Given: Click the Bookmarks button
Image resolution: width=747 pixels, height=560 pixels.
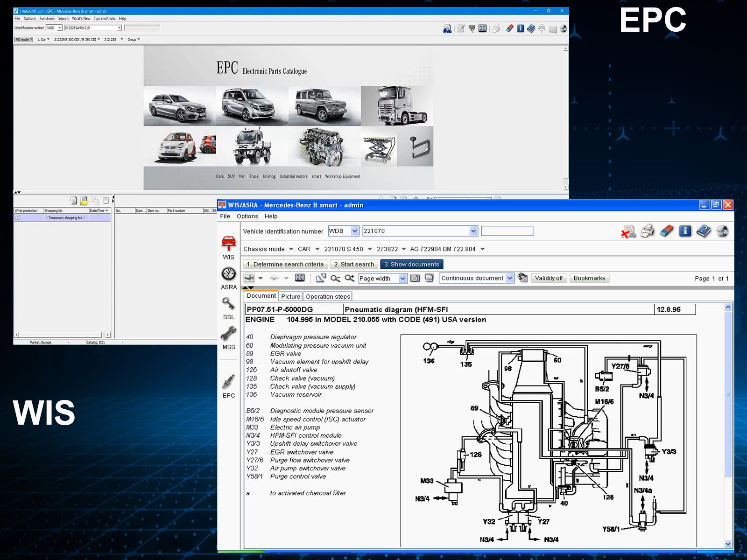Looking at the screenshot, I should pyautogui.click(x=589, y=278).
